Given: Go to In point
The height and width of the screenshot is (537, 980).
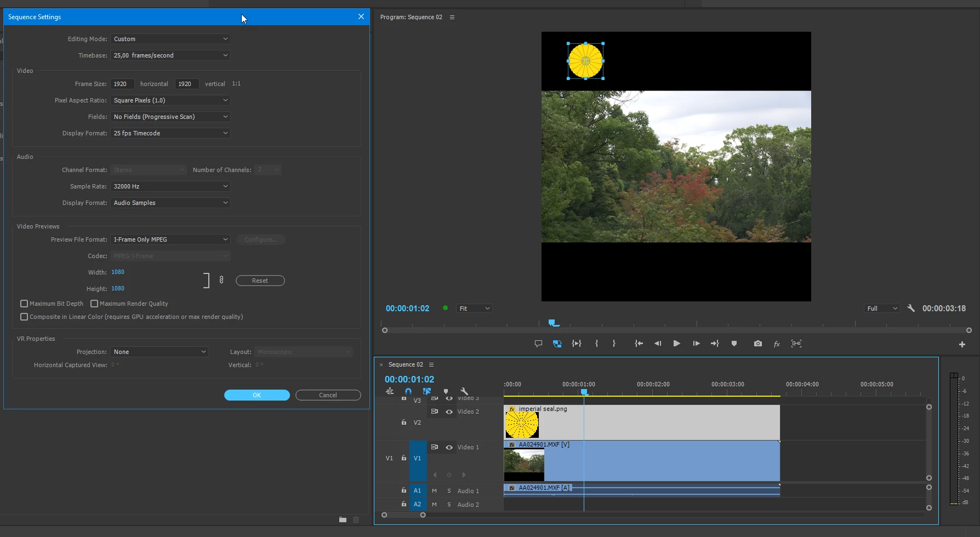Looking at the screenshot, I should (639, 344).
